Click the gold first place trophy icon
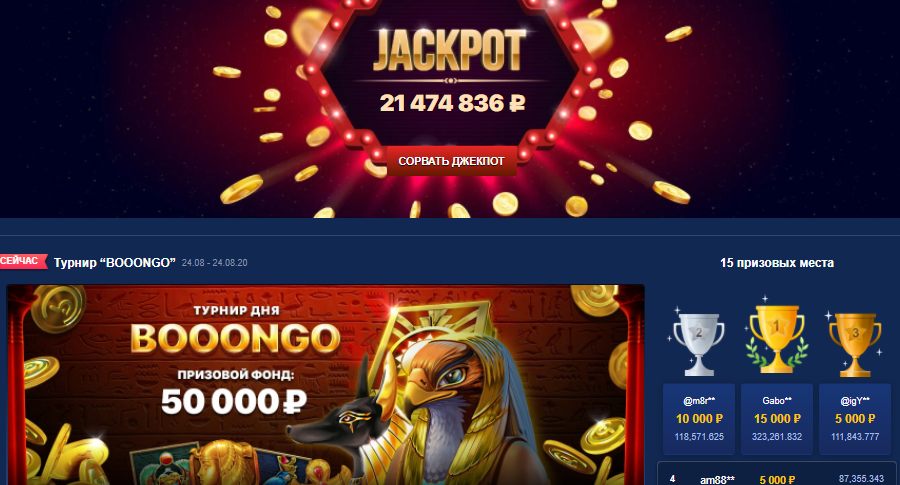Viewport: 900px width, 485px height. coord(777,338)
